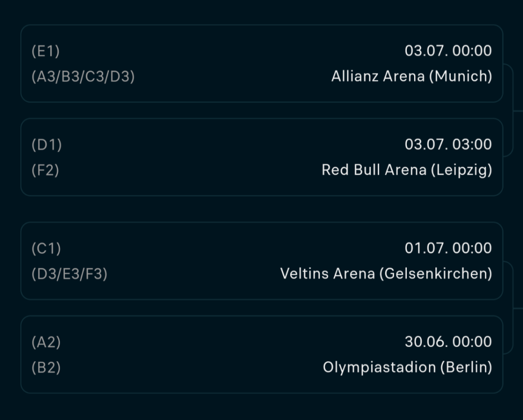Click the 01.07. 00:00 match time
The width and height of the screenshot is (523, 420).
[x=448, y=248]
